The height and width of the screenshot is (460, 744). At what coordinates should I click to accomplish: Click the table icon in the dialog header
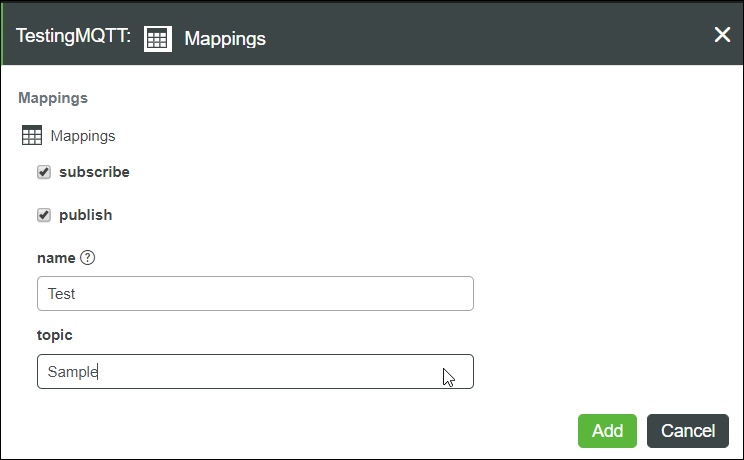[158, 38]
